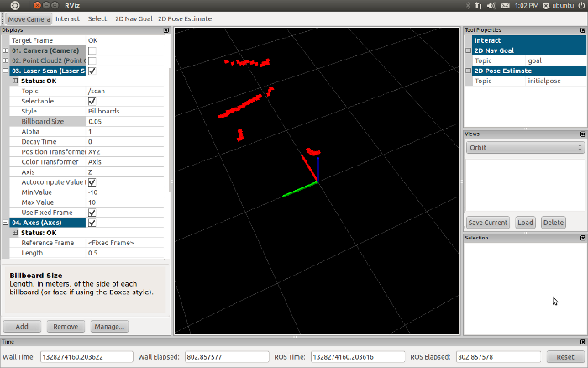This screenshot has width=588, height=368.
Task: Disable the 03. Laser Scan display checkbox
Action: click(92, 71)
